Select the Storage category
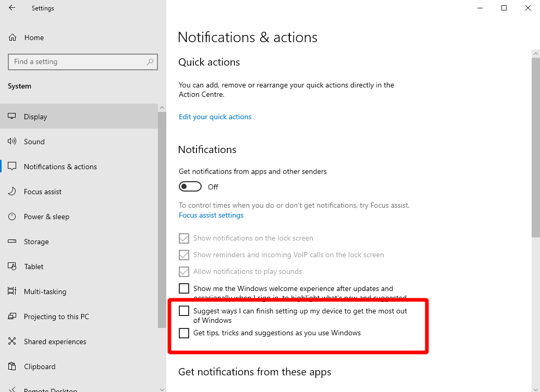The width and height of the screenshot is (540, 392). pyautogui.click(x=79, y=242)
